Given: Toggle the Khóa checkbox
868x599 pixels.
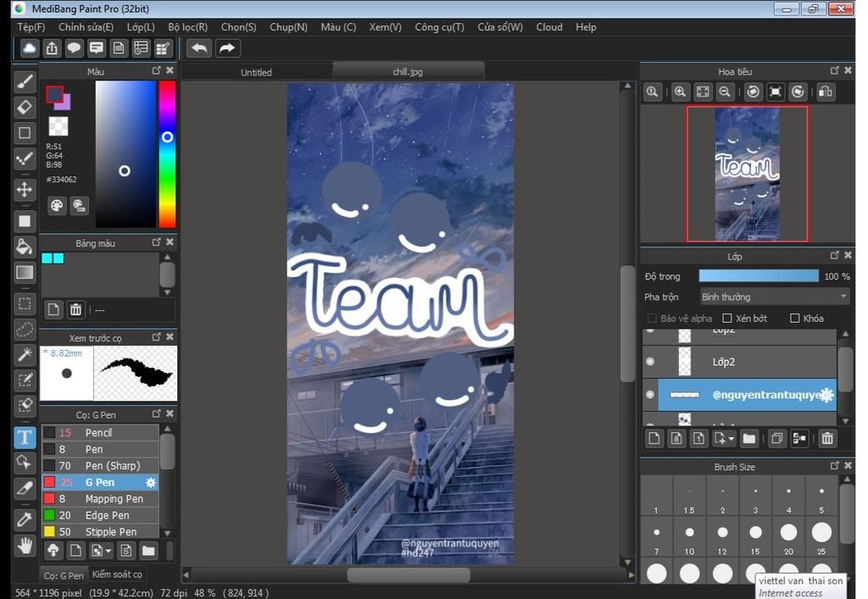Looking at the screenshot, I should (x=795, y=318).
